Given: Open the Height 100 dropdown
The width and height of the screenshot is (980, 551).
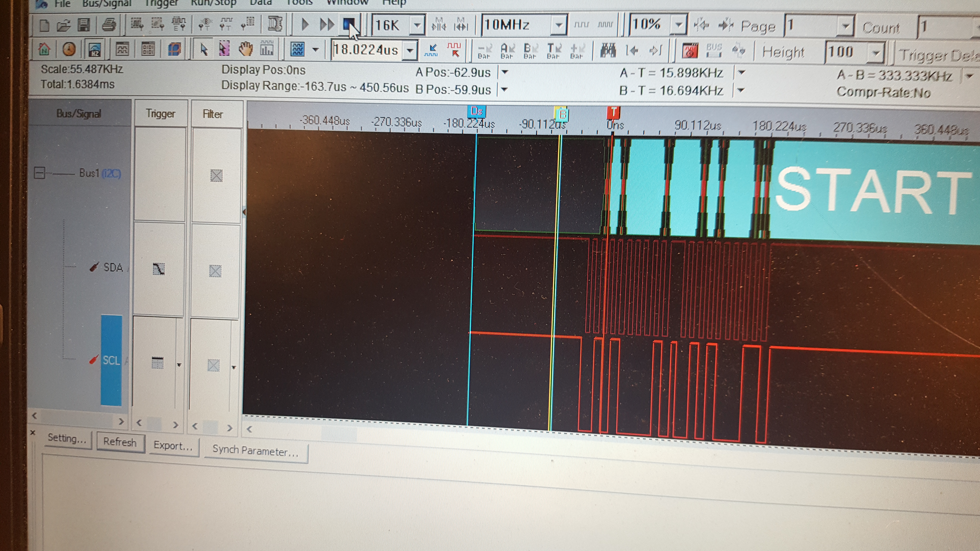Looking at the screenshot, I should click(x=876, y=53).
